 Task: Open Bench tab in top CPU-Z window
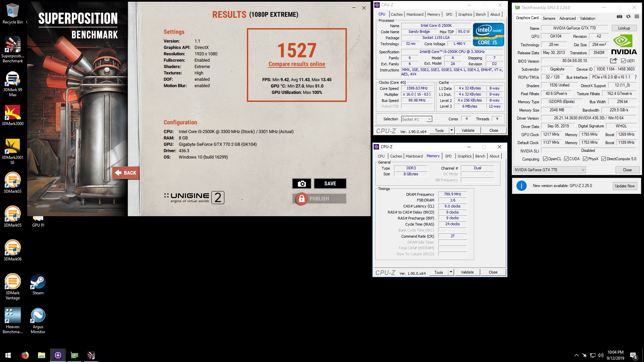481,14
